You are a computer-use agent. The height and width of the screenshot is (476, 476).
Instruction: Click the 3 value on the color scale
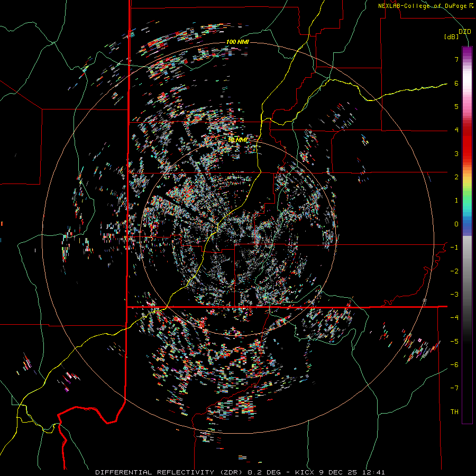tap(456, 153)
